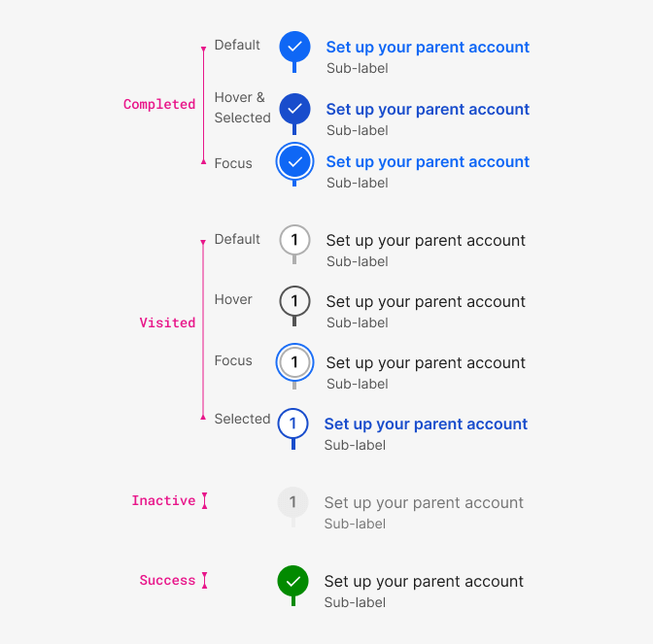The height and width of the screenshot is (644, 653).
Task: Select the dark blue Hover & Selected checkmark
Action: [x=294, y=109]
